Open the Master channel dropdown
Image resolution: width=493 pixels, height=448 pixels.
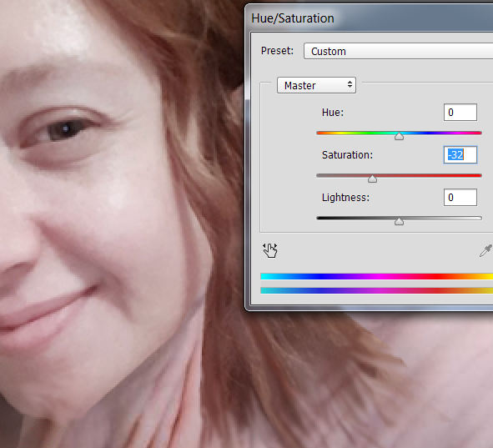(316, 85)
